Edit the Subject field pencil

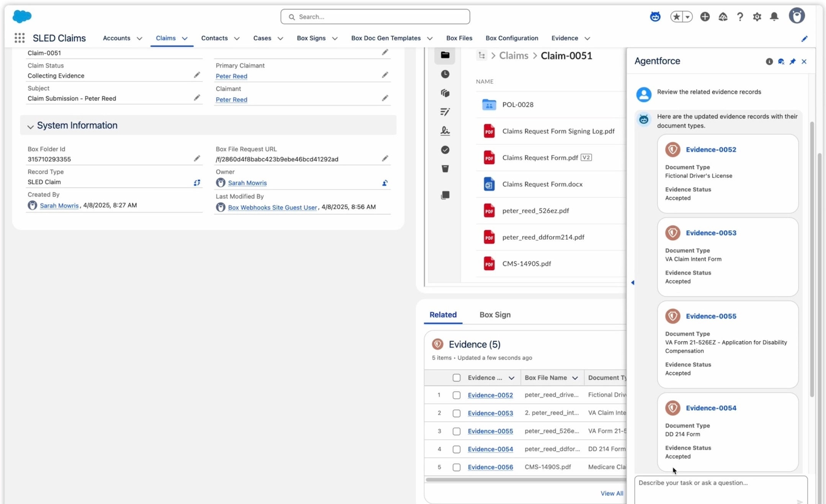pos(197,98)
